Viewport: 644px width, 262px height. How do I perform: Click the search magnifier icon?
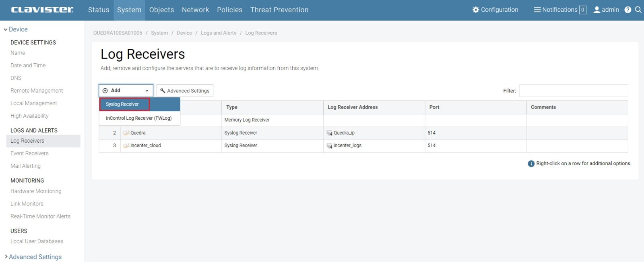(x=638, y=10)
